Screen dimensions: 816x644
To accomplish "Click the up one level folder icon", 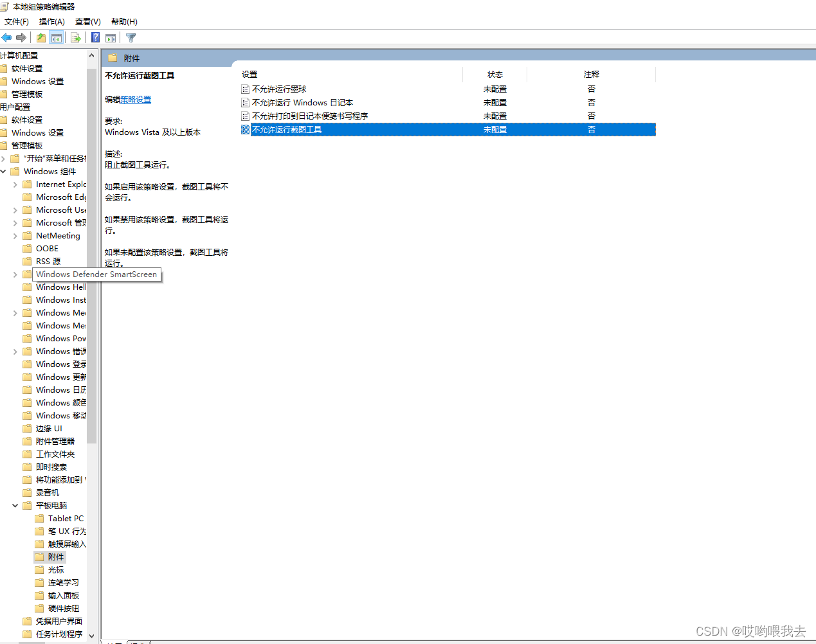I will (40, 37).
